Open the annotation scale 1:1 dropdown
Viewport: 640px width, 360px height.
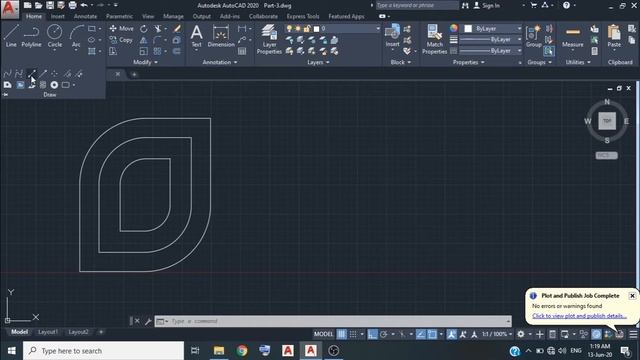click(497, 334)
